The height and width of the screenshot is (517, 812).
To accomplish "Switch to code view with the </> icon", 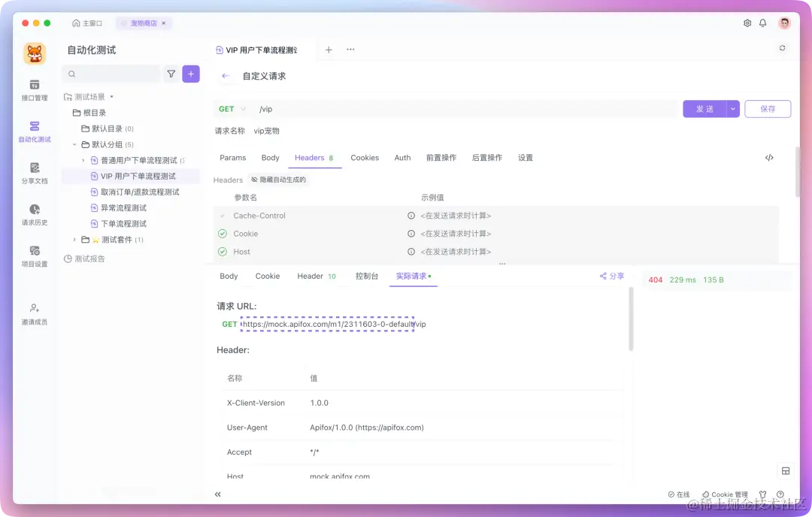I will tap(769, 158).
